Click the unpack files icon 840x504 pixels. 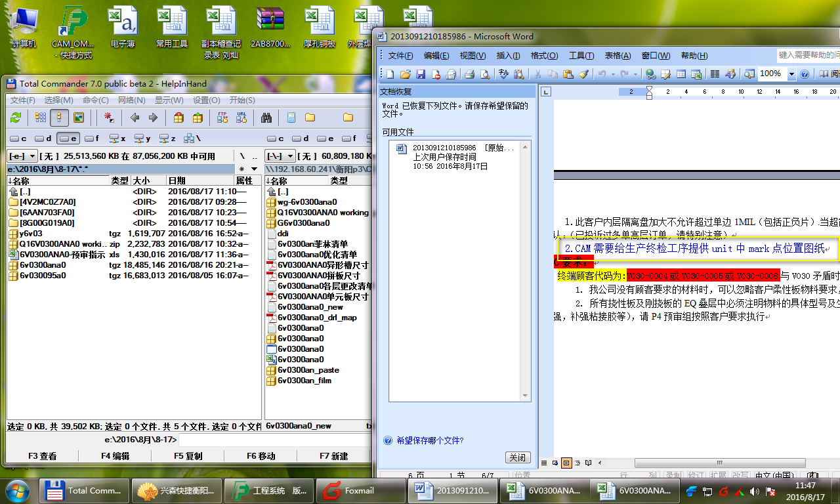pos(197,117)
